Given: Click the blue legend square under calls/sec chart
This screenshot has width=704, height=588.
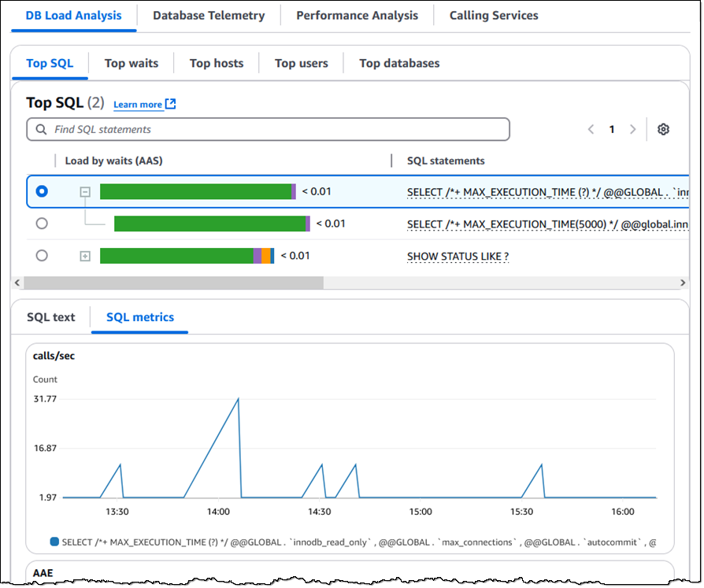Looking at the screenshot, I should pos(54,542).
